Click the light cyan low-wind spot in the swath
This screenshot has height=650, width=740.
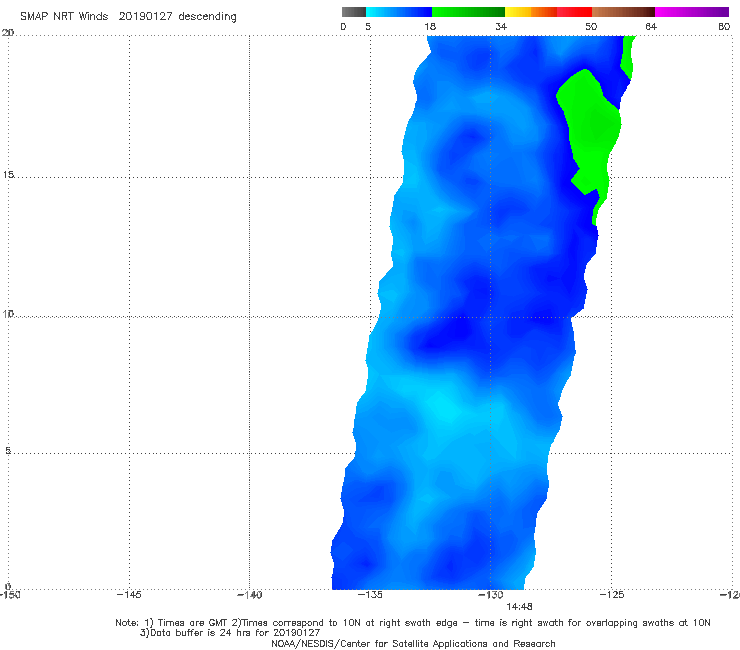[x=446, y=408]
